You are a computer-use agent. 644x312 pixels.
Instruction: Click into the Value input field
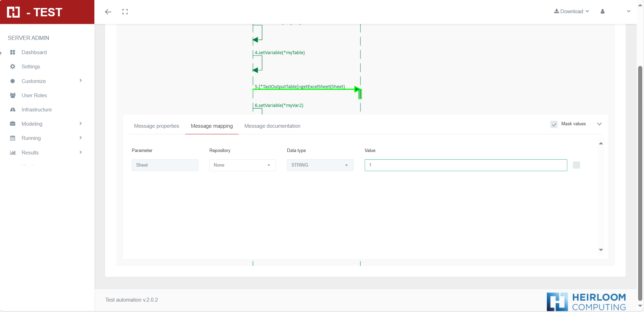tap(466, 165)
